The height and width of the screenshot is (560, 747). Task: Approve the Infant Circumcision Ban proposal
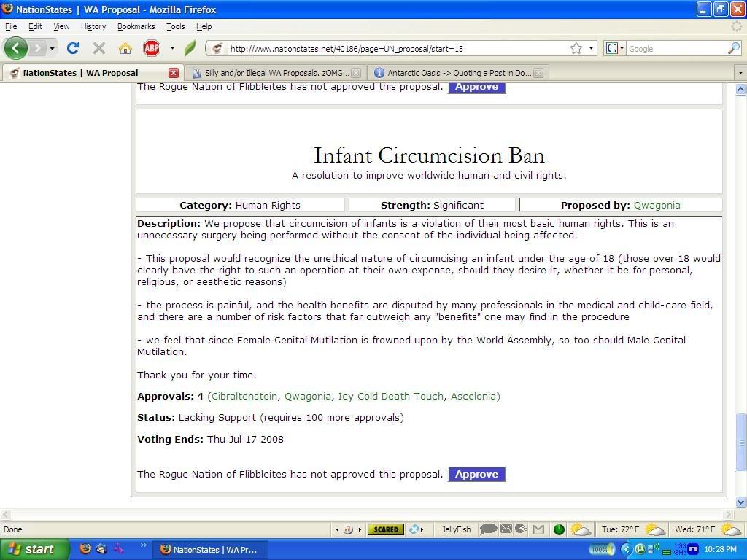coord(476,475)
